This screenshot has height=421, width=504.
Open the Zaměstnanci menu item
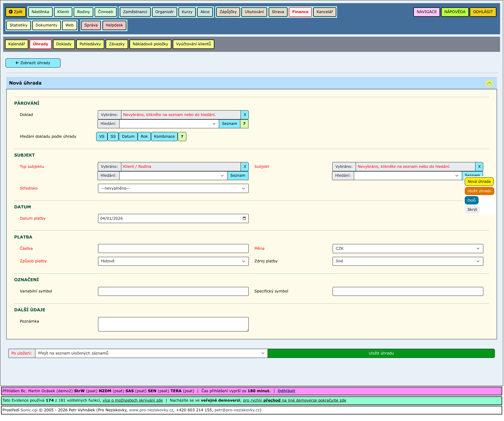point(135,12)
